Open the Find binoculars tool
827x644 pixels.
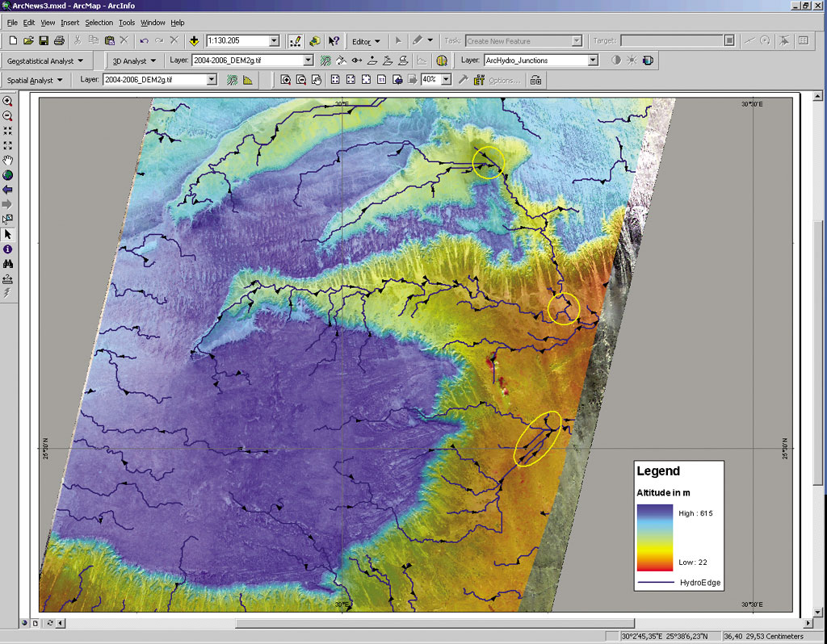click(8, 264)
